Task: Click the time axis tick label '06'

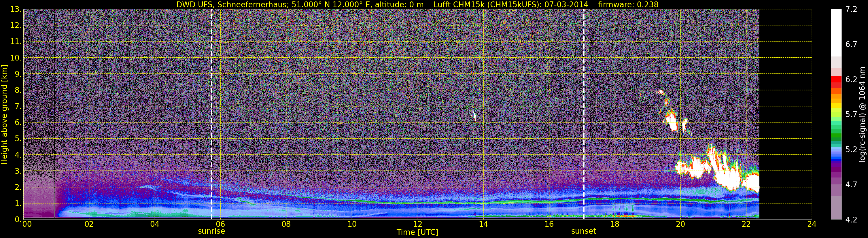Action: click(x=220, y=224)
